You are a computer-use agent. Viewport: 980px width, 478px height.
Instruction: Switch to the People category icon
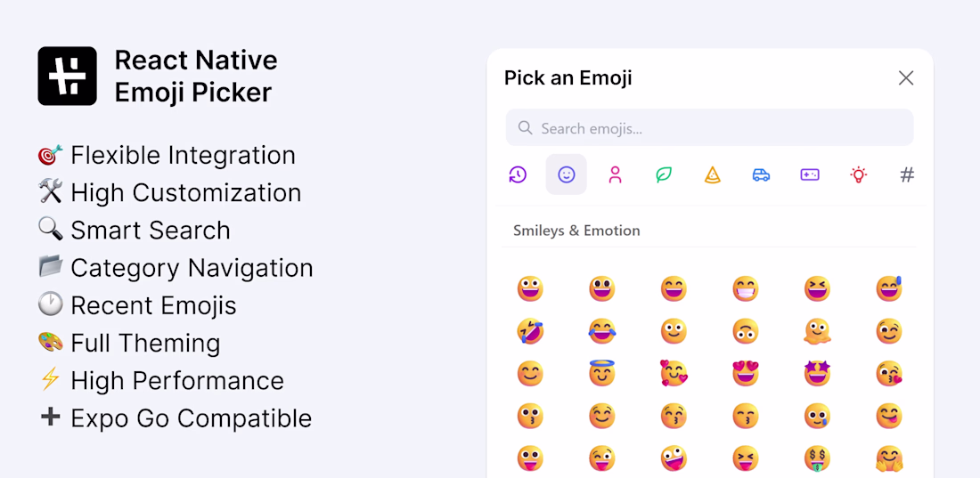point(615,174)
